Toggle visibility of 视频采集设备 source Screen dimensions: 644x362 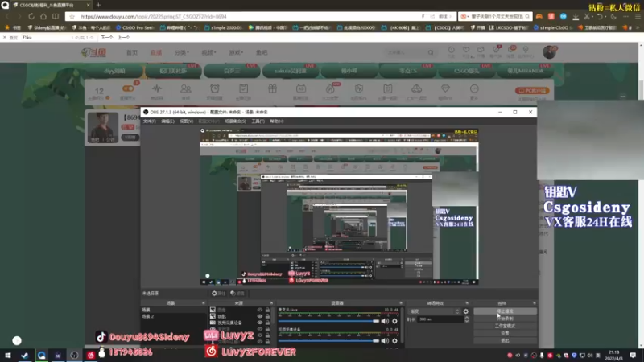(x=259, y=323)
